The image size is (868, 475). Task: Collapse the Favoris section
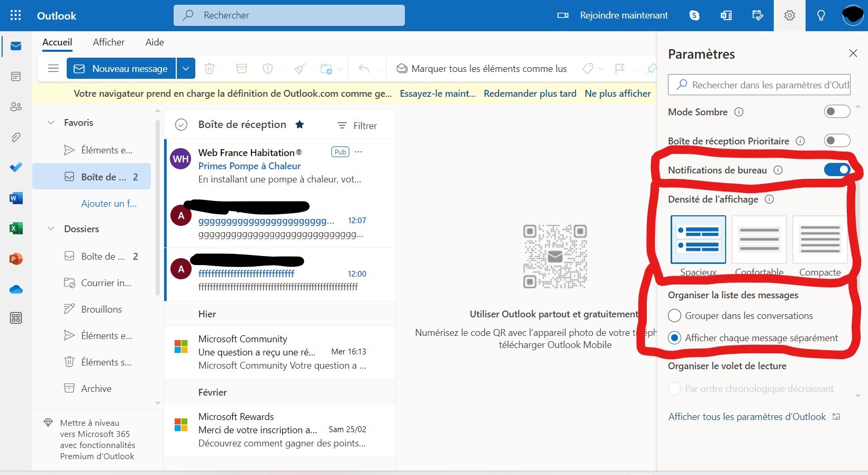coord(51,123)
